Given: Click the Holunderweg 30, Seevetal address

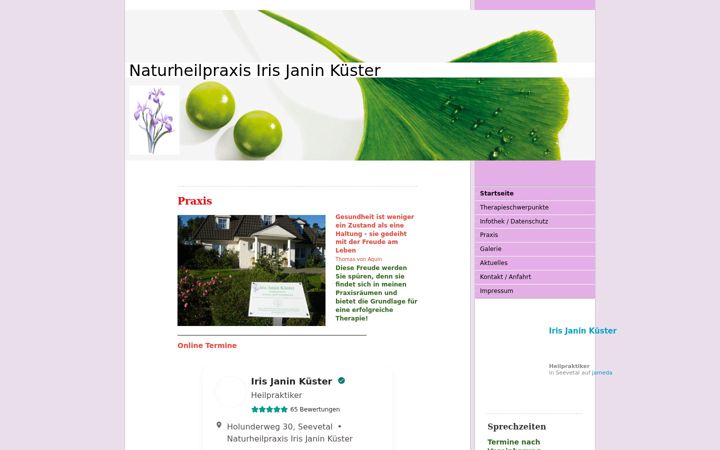Looking at the screenshot, I should click(280, 427).
